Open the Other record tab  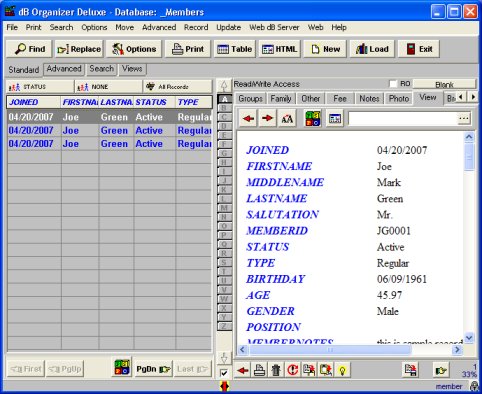pos(310,99)
